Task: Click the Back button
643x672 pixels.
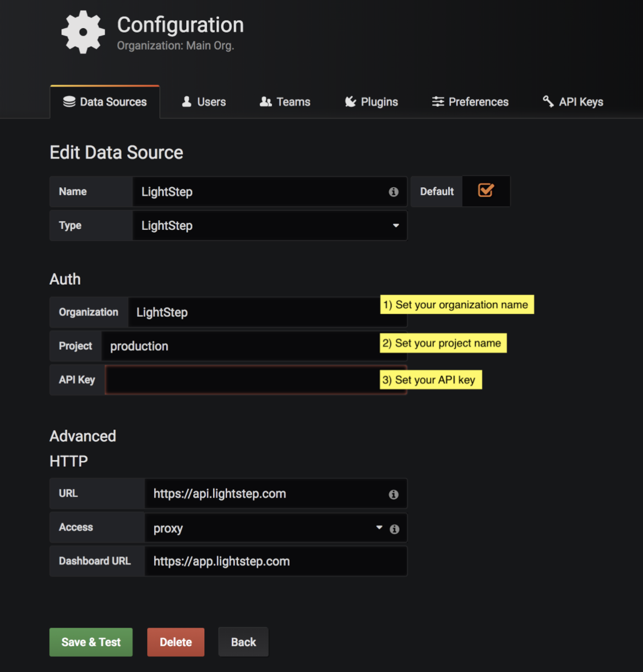Action: pos(243,642)
